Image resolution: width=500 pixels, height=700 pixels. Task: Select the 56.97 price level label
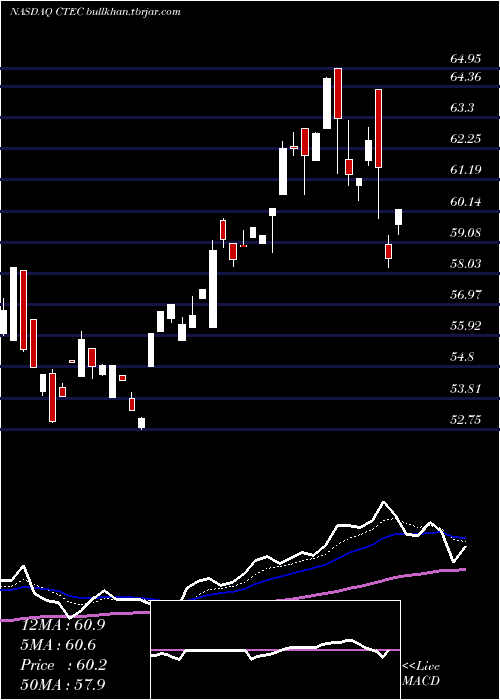click(x=465, y=295)
